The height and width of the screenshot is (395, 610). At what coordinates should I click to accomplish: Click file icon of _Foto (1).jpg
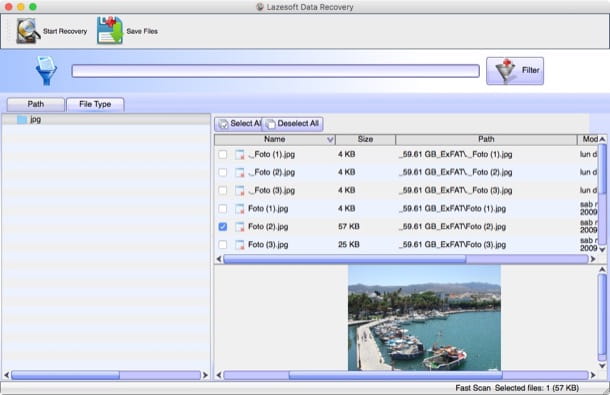point(240,154)
